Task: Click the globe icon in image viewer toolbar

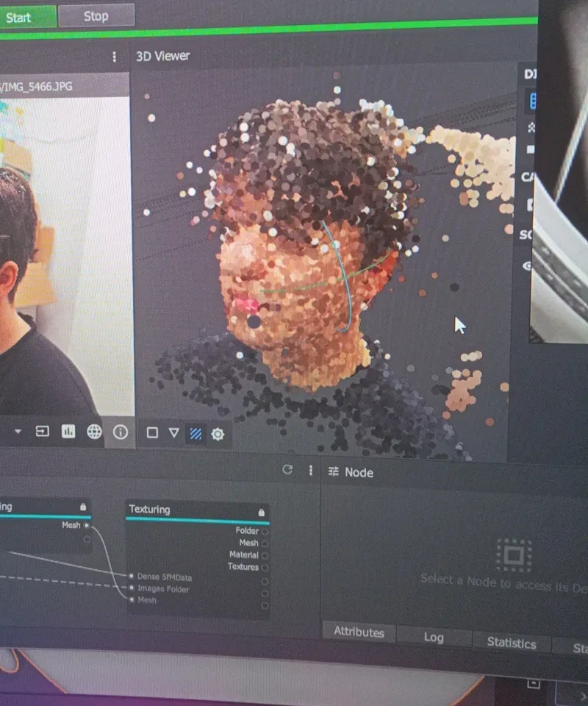Action: (94, 432)
